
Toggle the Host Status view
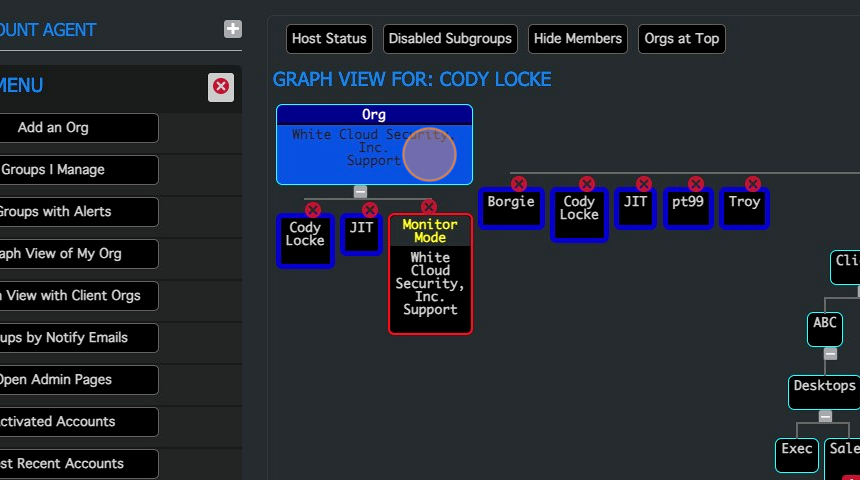point(329,39)
